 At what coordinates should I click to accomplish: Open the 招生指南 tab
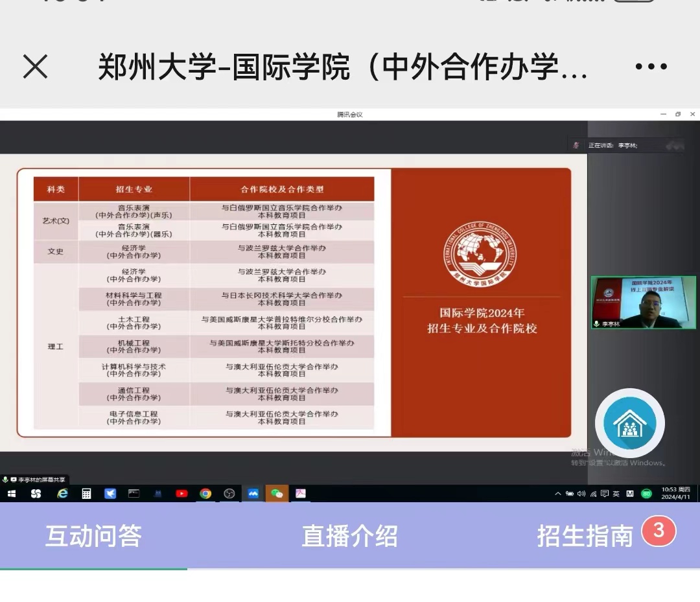585,536
